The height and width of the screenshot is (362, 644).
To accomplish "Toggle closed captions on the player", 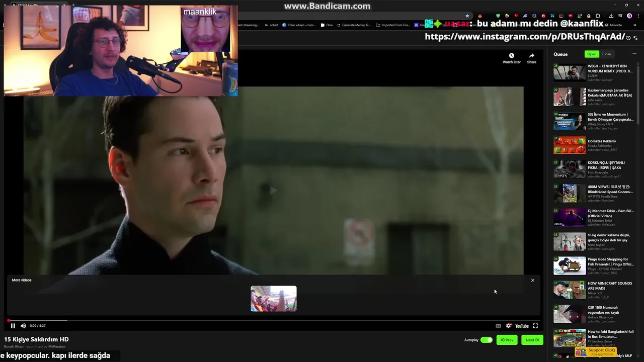I will pos(498,326).
